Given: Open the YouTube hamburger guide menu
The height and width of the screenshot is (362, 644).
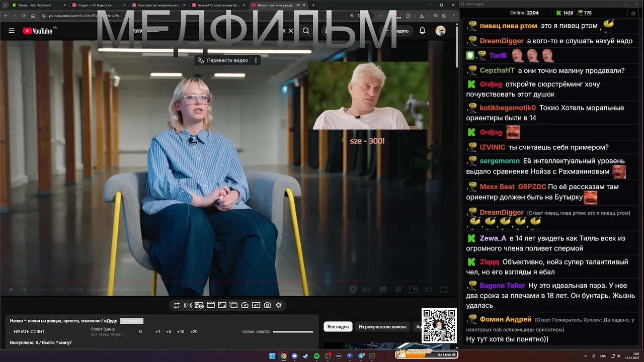Looking at the screenshot, I should (11, 31).
